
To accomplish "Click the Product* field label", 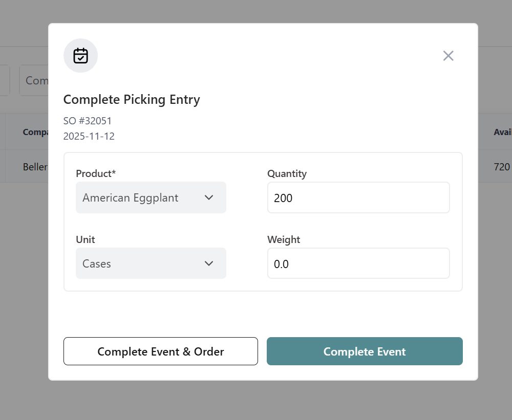I will (x=96, y=173).
